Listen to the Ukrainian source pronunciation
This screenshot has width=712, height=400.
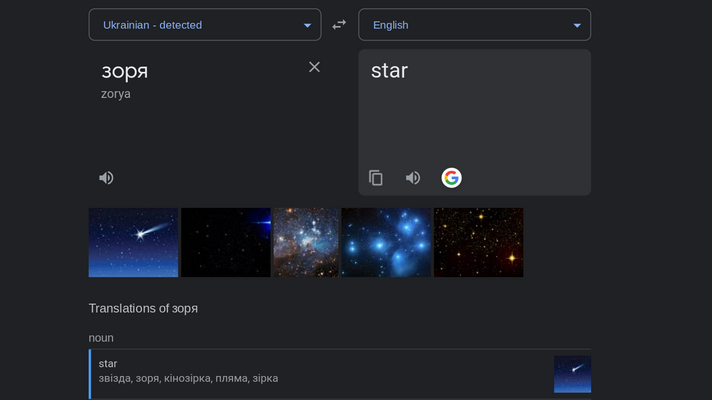coord(106,178)
